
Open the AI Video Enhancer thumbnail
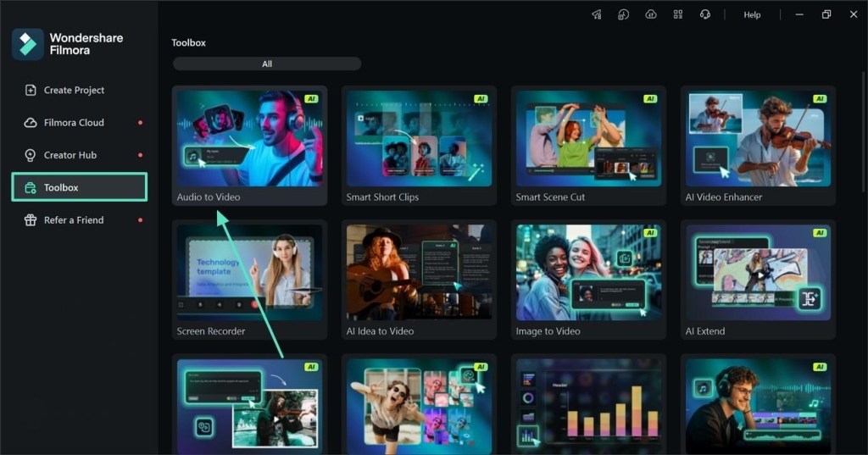click(759, 138)
